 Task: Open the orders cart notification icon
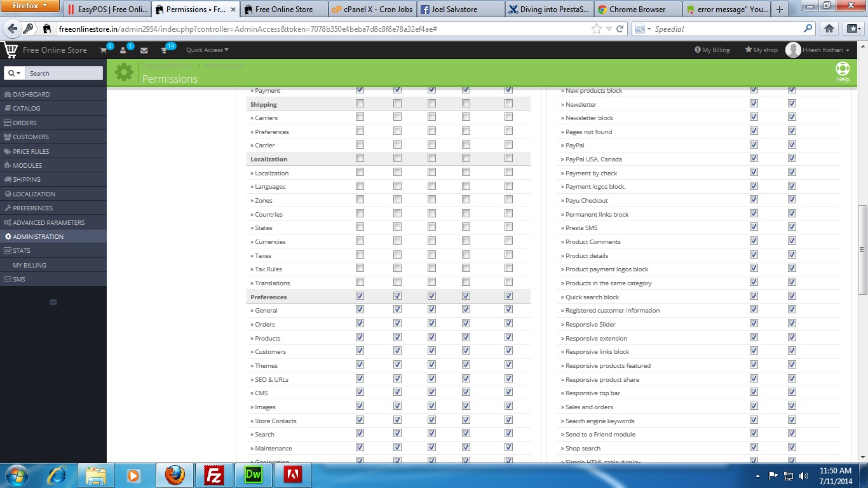pyautogui.click(x=104, y=50)
